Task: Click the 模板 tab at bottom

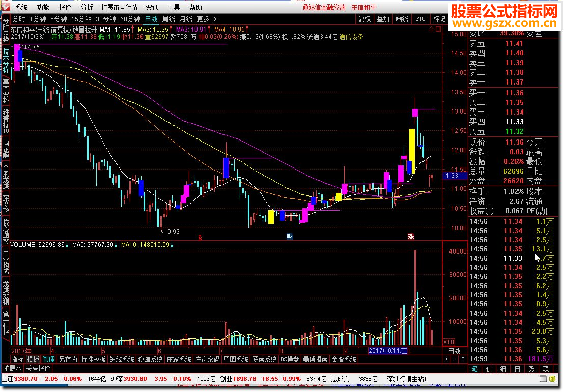Action: (x=33, y=359)
